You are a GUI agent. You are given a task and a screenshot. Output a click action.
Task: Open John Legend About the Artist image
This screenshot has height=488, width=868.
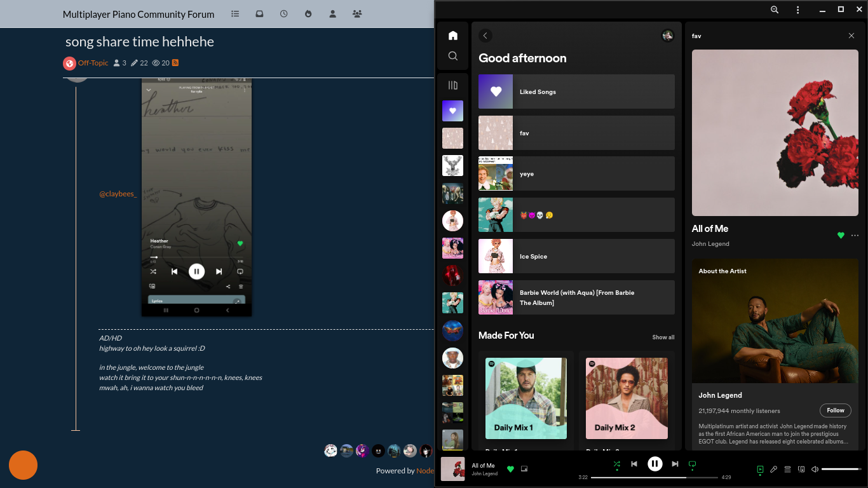pyautogui.click(x=775, y=321)
